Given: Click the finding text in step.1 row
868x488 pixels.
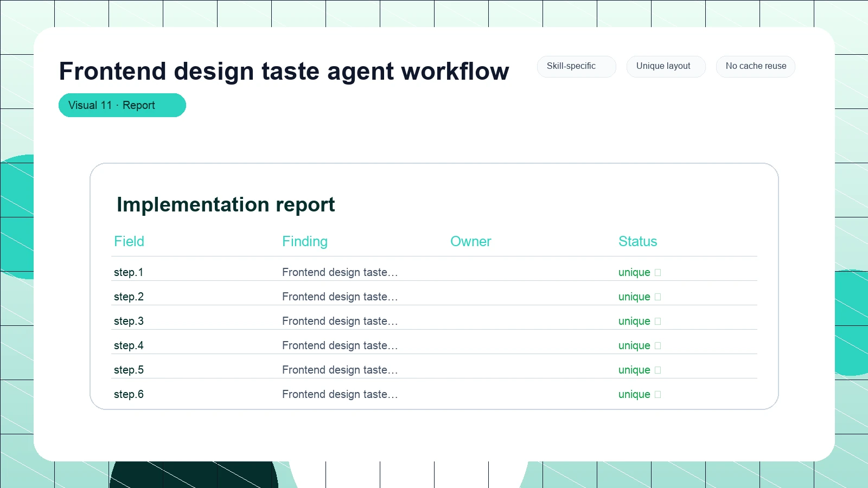Looking at the screenshot, I should [x=340, y=272].
